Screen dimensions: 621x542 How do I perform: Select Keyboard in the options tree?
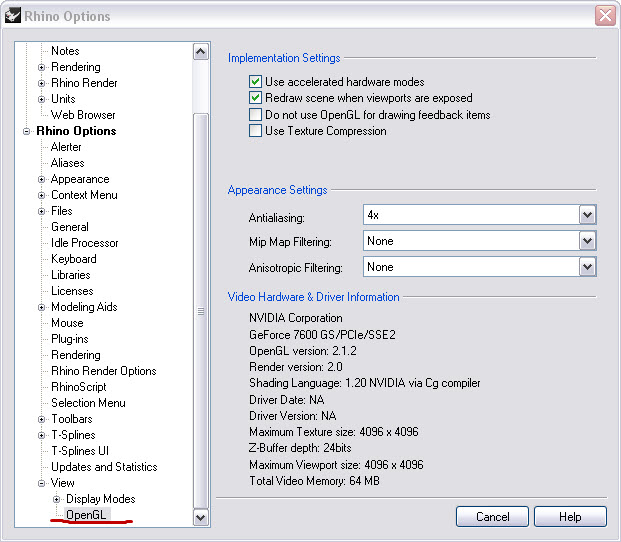point(74,259)
